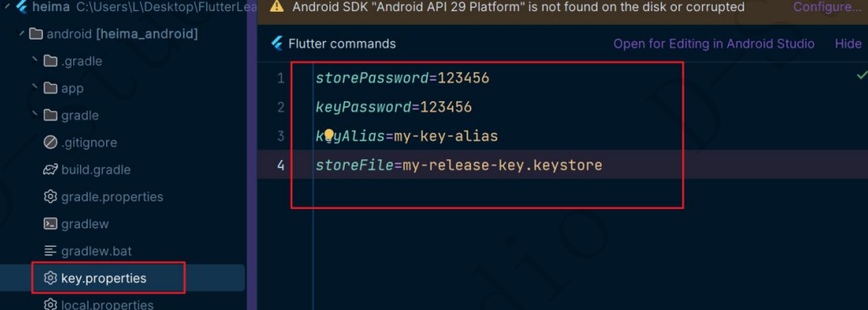Click the Flutter commands logo icon
868x310 pixels.
(277, 44)
